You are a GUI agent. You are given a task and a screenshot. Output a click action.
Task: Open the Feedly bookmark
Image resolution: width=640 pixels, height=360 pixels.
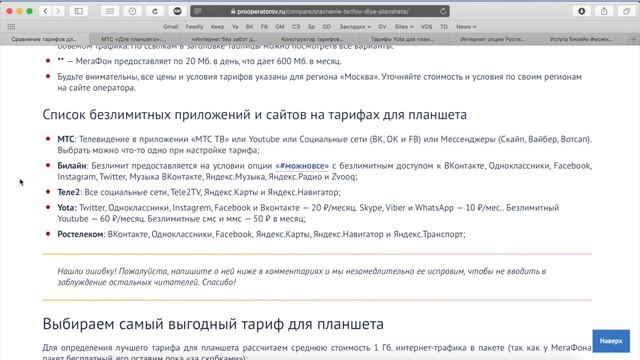(x=194, y=27)
